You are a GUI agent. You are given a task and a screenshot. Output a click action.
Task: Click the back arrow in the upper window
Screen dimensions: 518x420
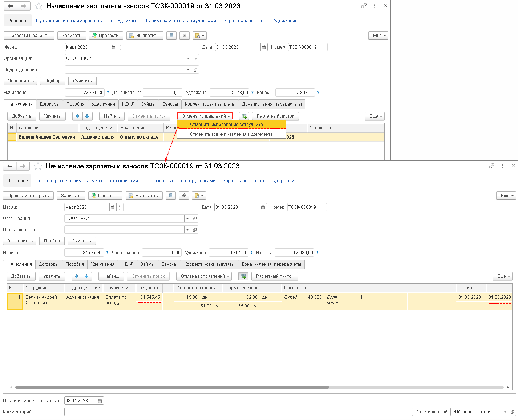[x=11, y=6]
